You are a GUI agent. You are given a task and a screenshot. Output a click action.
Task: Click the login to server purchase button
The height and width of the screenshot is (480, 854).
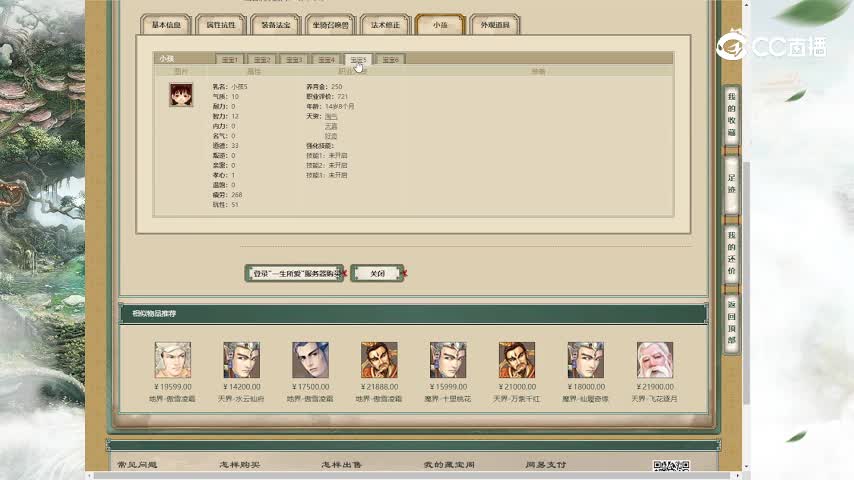(295, 274)
